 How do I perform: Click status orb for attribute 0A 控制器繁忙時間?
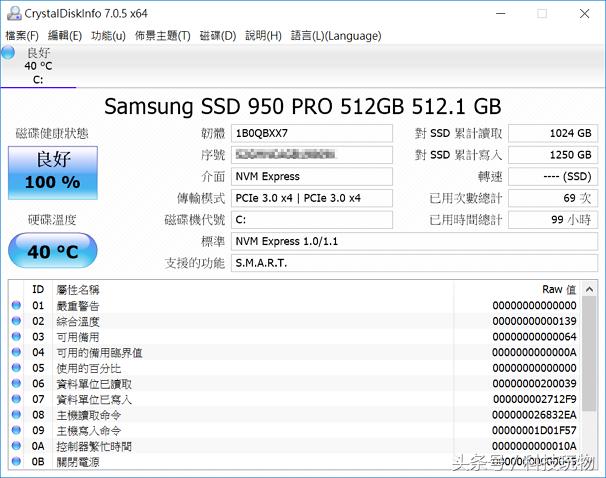tap(16, 446)
